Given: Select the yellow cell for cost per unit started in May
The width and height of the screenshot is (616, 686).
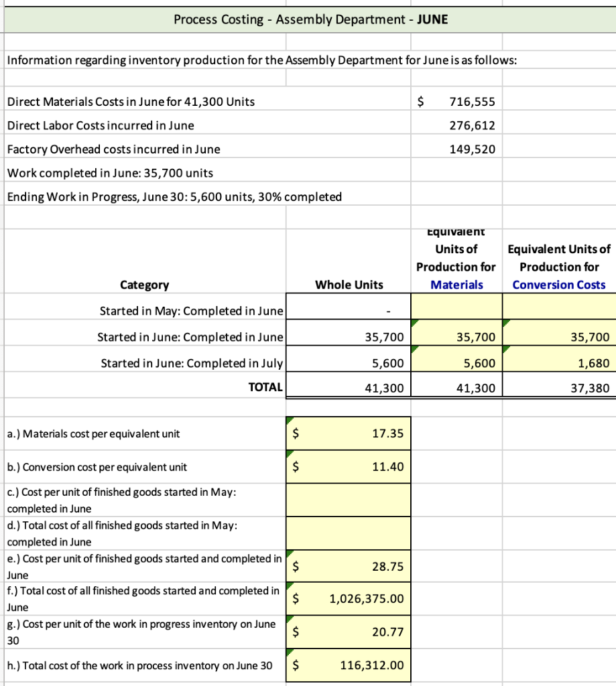Looking at the screenshot, I should click(x=349, y=499).
